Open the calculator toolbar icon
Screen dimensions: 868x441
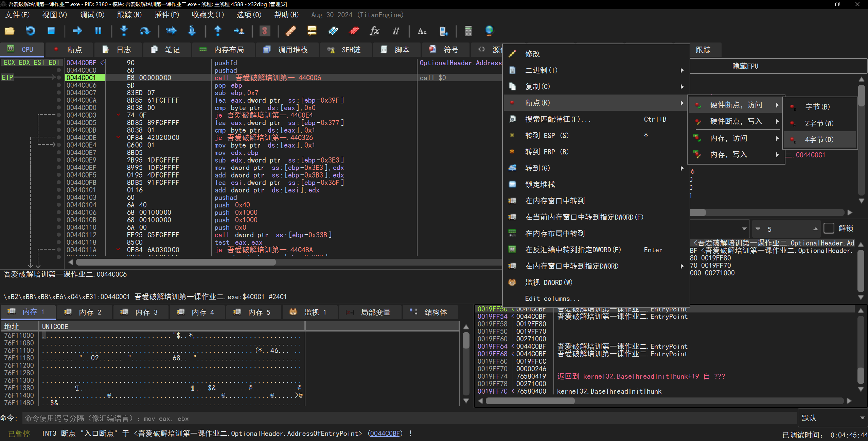[x=468, y=31]
